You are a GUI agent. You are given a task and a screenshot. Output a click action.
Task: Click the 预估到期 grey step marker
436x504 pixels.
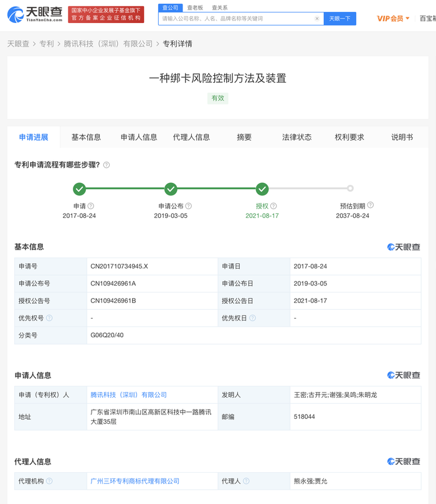(350, 189)
